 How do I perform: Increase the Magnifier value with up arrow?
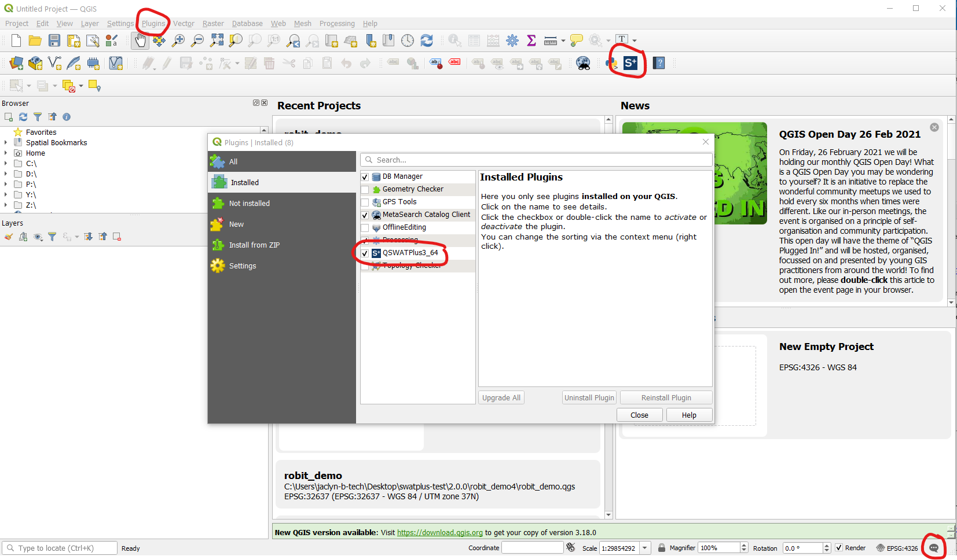pyautogui.click(x=744, y=545)
